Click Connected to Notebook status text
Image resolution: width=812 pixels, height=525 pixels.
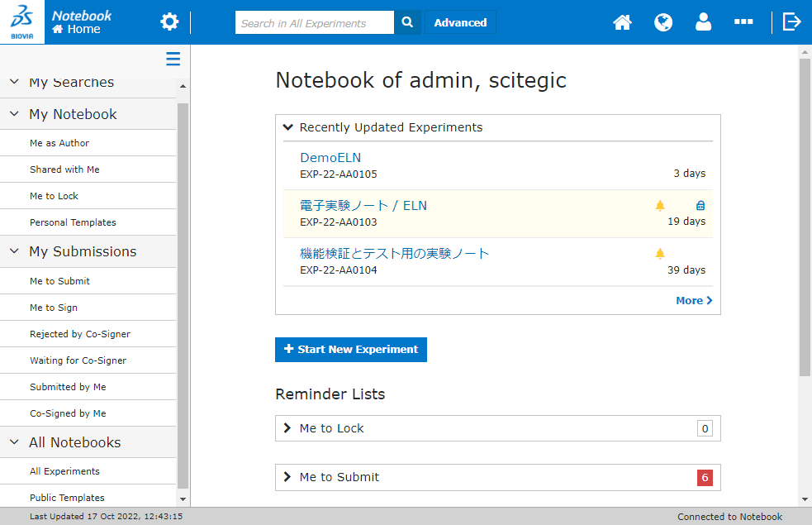click(729, 517)
